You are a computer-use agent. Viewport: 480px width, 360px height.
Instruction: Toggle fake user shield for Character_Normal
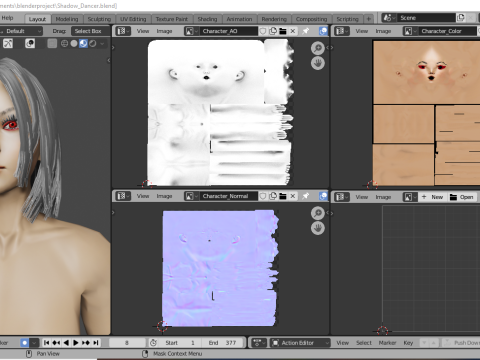tap(263, 196)
